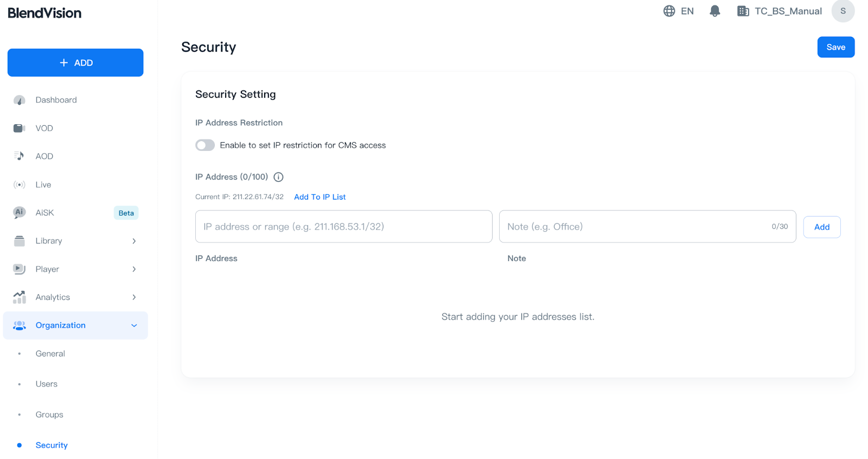The width and height of the screenshot is (868, 459).
Task: Expand the Player section
Action: (134, 269)
